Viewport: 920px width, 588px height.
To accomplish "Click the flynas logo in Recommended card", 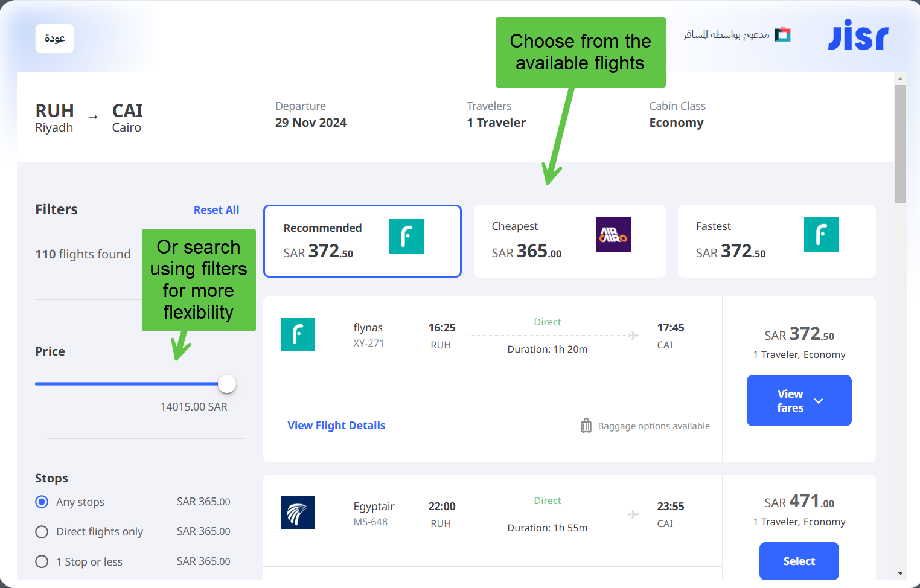I will pyautogui.click(x=406, y=236).
